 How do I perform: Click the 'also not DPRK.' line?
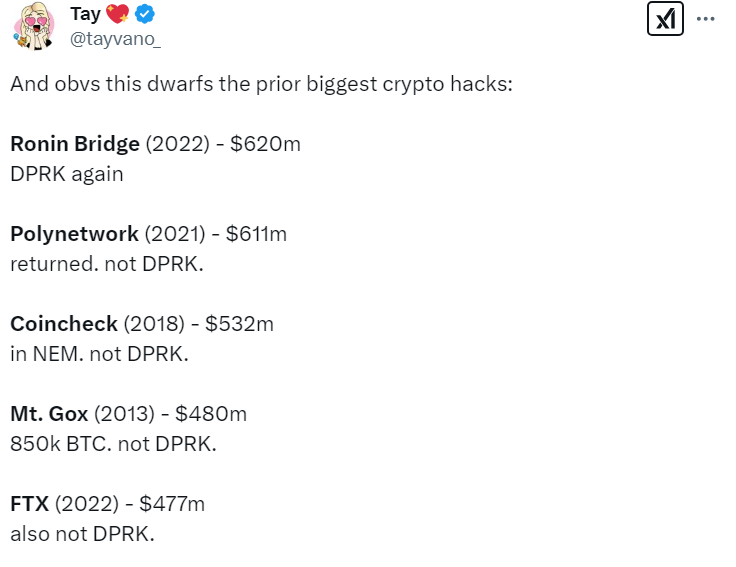pyautogui.click(x=83, y=534)
